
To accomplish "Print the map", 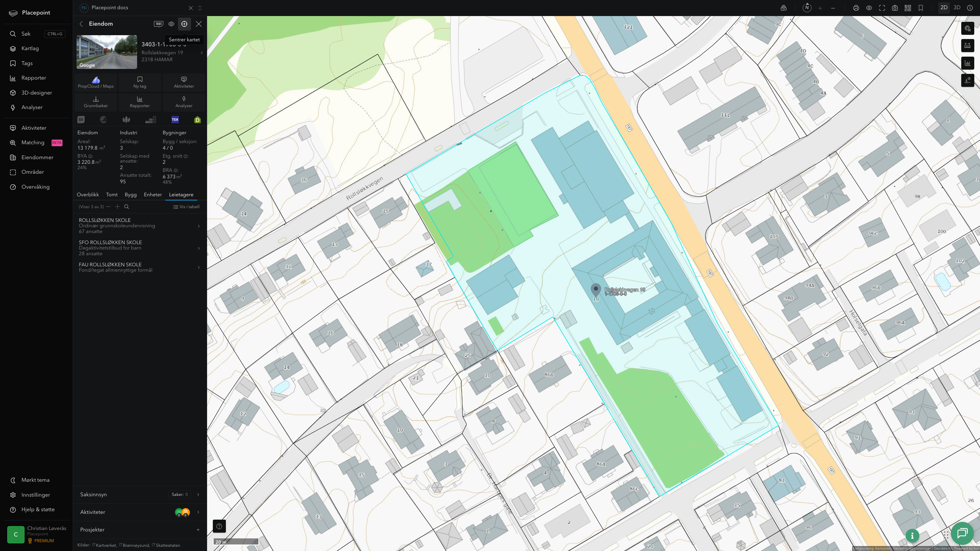I will click(x=856, y=8).
